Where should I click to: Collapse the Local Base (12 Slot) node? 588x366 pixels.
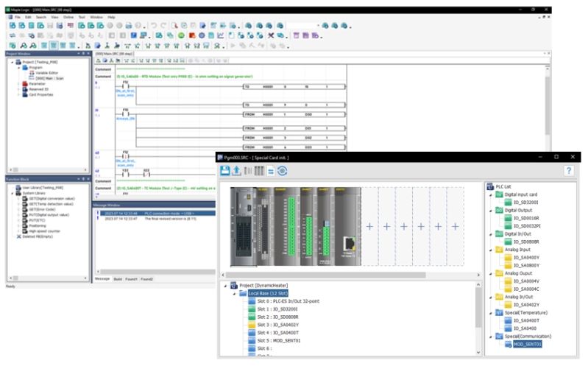(x=234, y=294)
